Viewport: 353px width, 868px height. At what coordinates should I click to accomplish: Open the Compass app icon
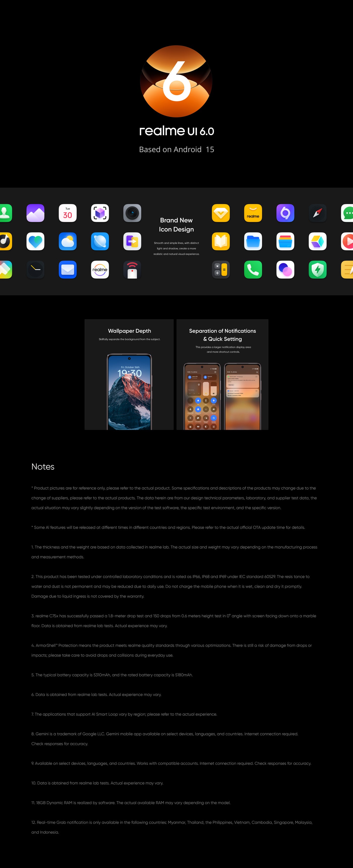click(x=318, y=213)
